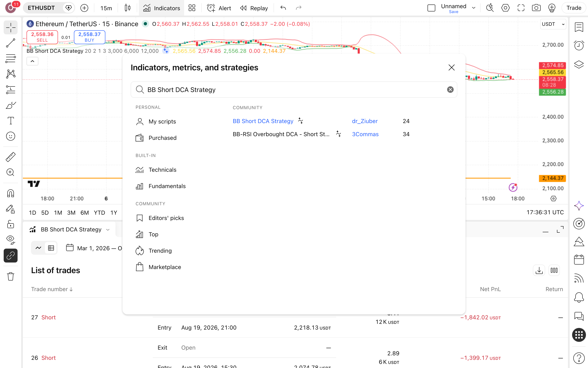Select the Technicals category

156,170
